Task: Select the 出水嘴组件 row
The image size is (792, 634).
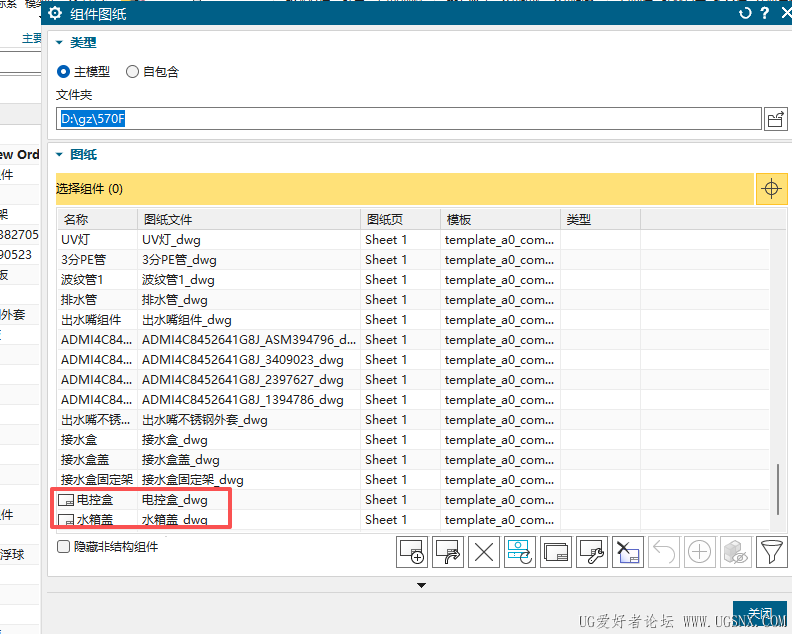Action: (x=414, y=320)
